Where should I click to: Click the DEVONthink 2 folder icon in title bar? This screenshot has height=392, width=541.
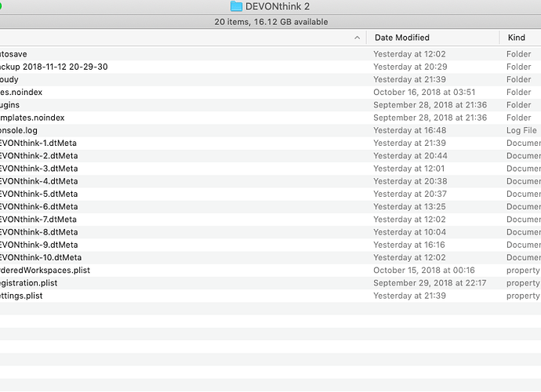pyautogui.click(x=236, y=6)
